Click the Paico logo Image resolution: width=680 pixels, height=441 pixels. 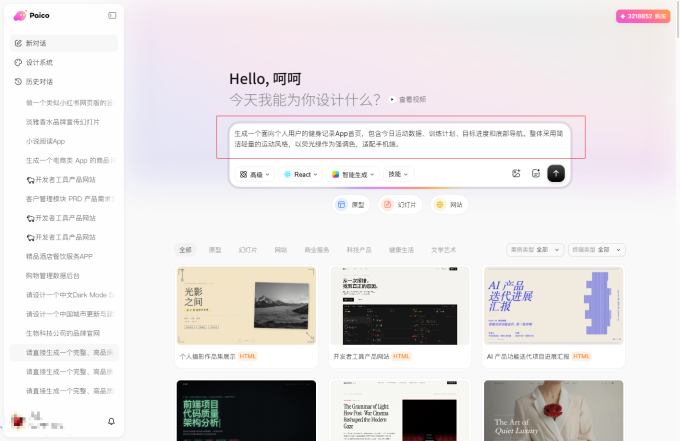pyautogui.click(x=31, y=16)
